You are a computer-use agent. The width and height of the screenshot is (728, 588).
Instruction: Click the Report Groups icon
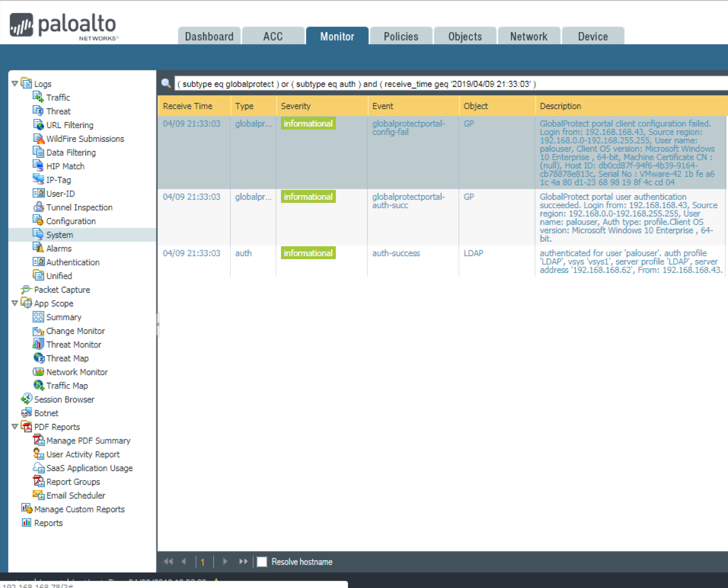click(x=38, y=481)
